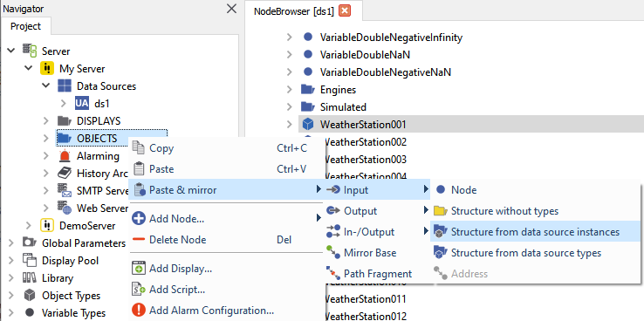
Task: Expand the Library node
Action: coord(11,278)
